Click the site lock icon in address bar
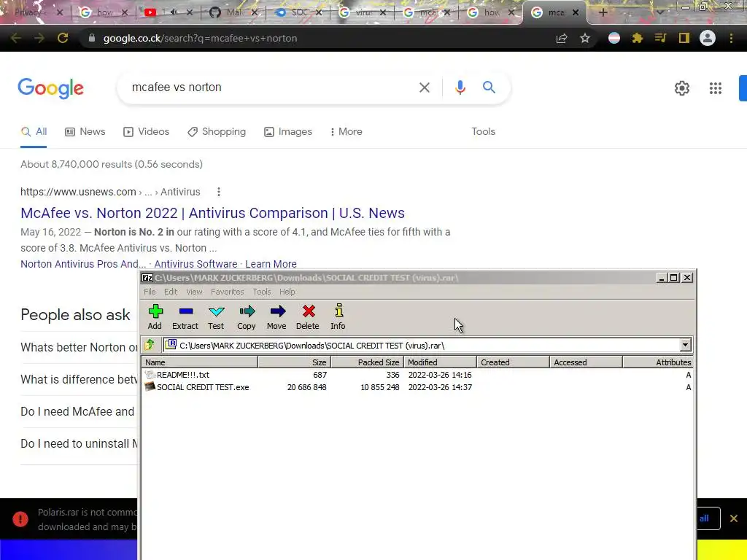This screenshot has width=747, height=560. 92,38
